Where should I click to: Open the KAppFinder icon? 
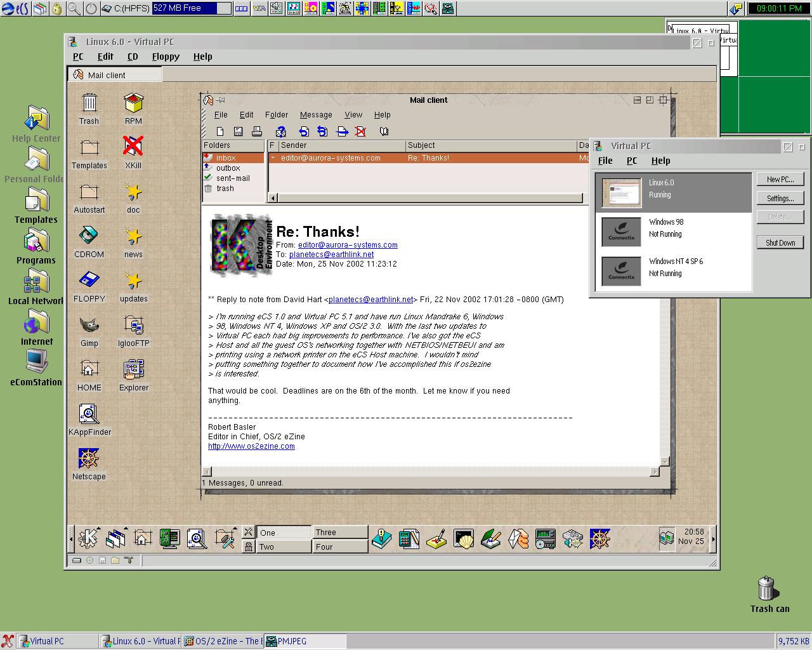click(x=89, y=419)
